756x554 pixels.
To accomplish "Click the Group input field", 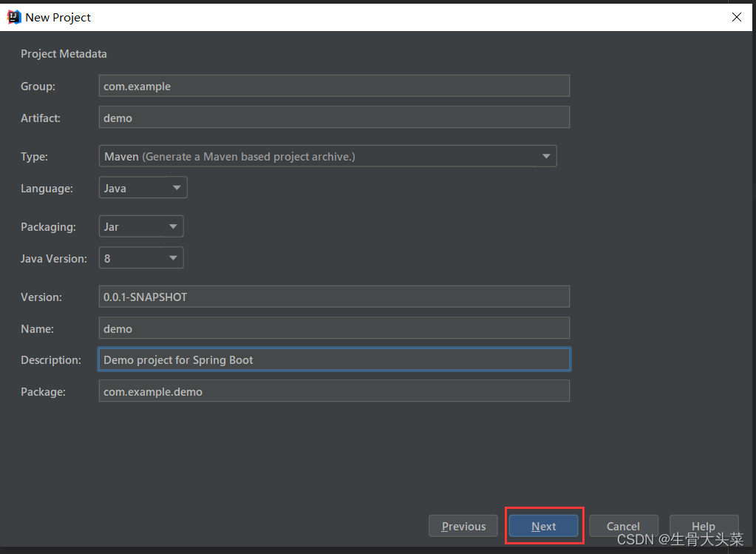I will click(x=333, y=85).
